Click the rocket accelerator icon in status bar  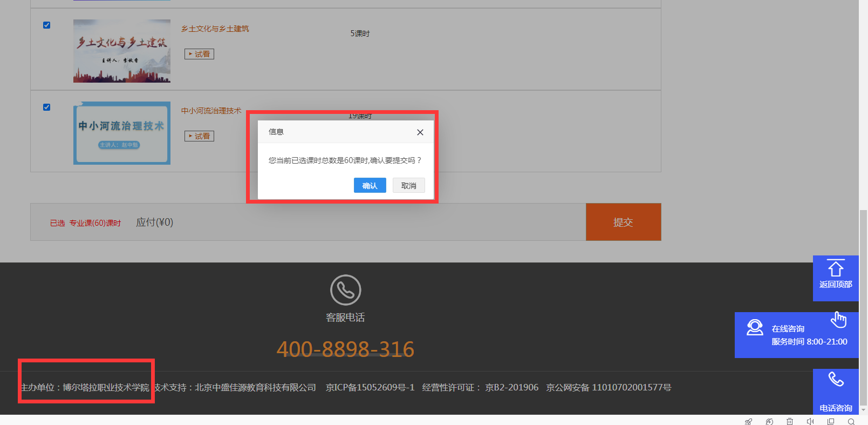[748, 421]
